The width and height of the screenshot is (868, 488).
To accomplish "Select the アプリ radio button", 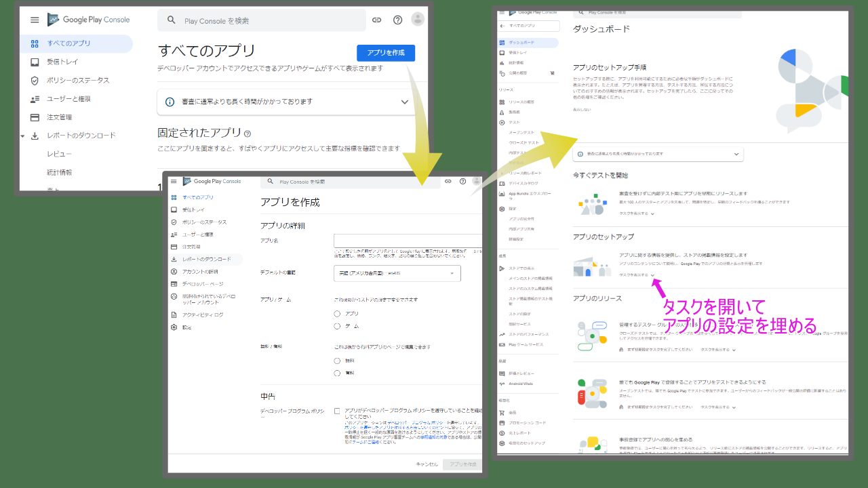I will coord(337,314).
